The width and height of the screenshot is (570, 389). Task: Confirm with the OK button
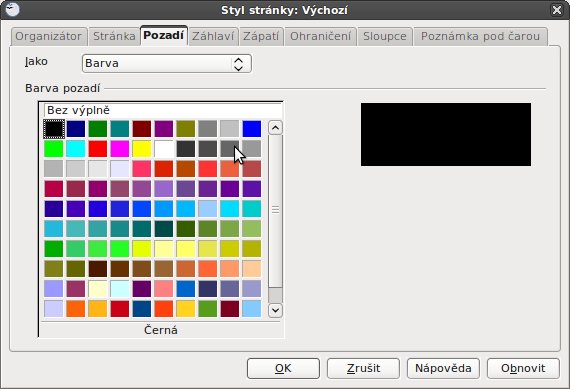[283, 368]
